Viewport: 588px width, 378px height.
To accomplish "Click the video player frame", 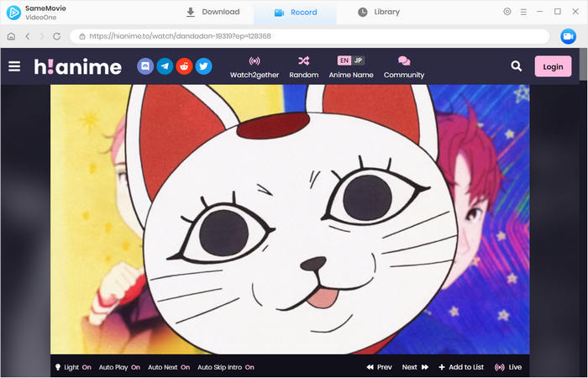I will [290, 219].
